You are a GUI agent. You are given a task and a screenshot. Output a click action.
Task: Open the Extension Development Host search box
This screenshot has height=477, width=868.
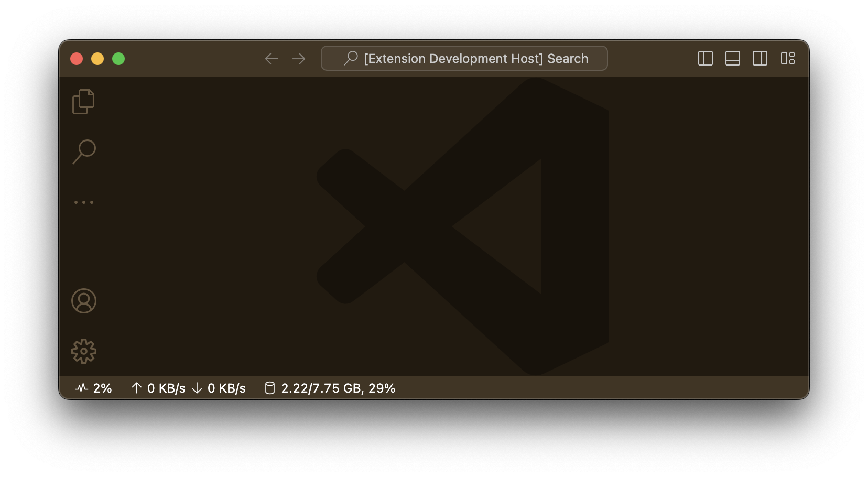464,58
